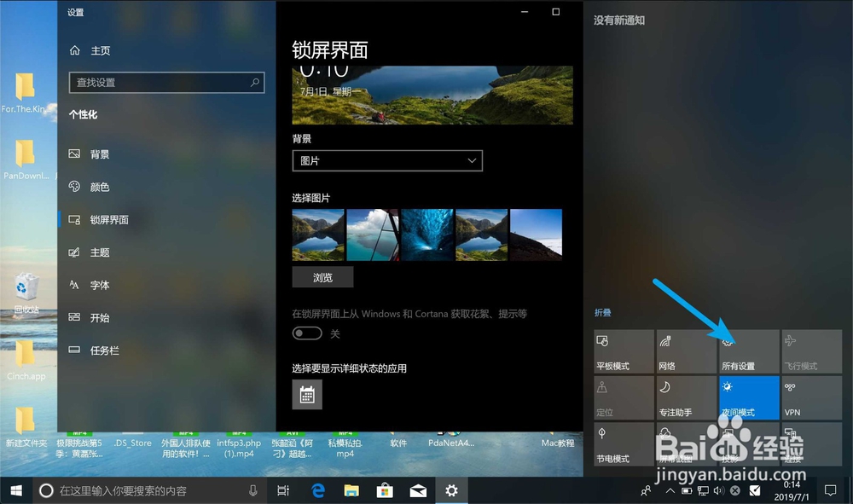This screenshot has height=504, width=853.
Task: Expand hidden icons in the system tray
Action: click(670, 490)
